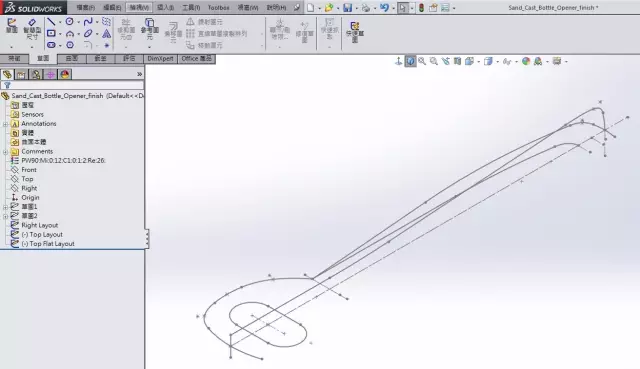640x369 pixels.
Task: Open the Line tool dropdown arrow
Action: point(60,22)
